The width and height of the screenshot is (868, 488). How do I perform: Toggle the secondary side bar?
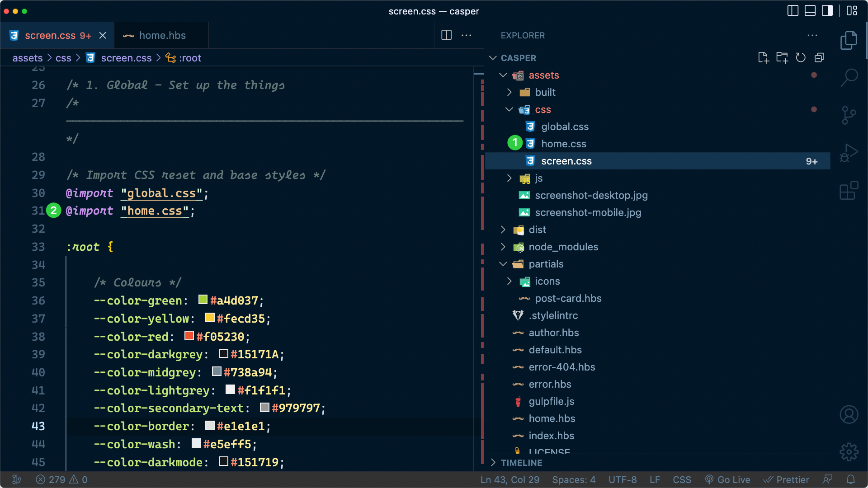828,11
